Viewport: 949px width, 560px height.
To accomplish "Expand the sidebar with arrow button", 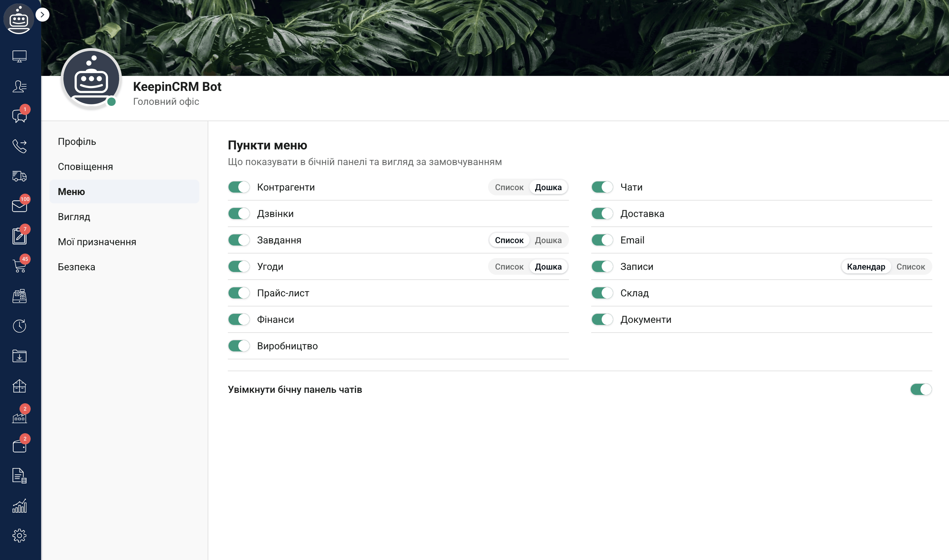I will click(42, 15).
